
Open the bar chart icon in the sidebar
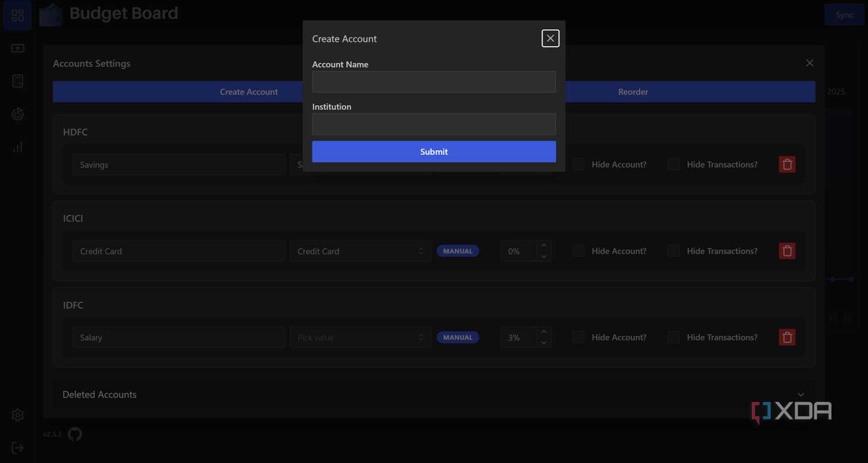click(17, 147)
